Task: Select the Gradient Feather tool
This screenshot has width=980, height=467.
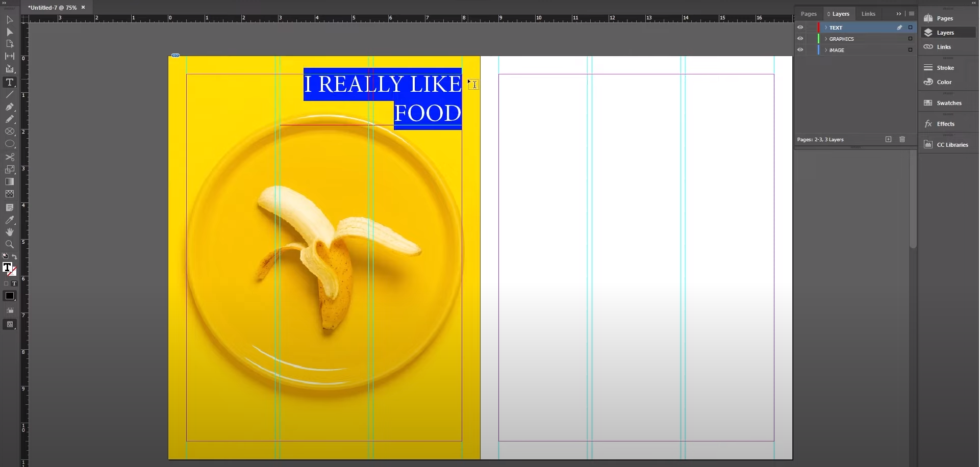Action: click(9, 194)
